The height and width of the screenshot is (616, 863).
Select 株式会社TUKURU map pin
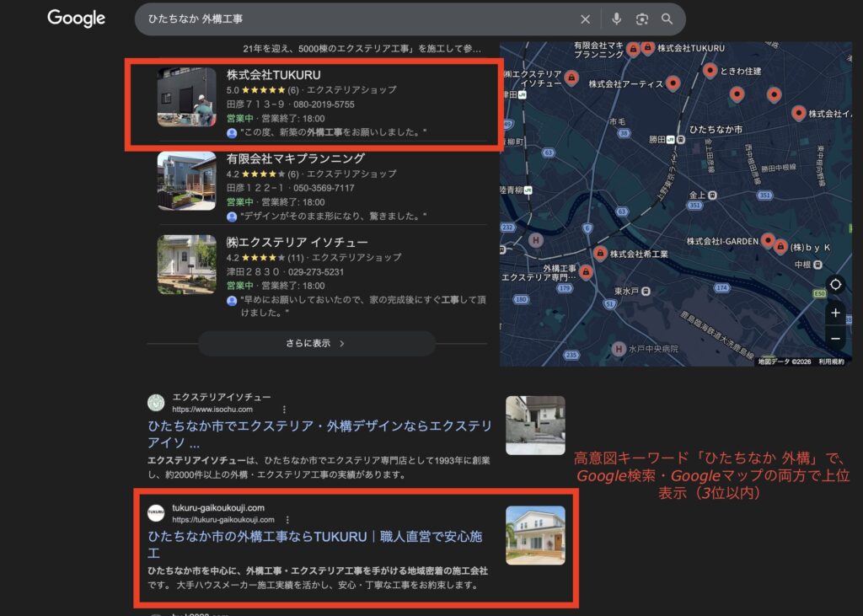click(x=648, y=48)
